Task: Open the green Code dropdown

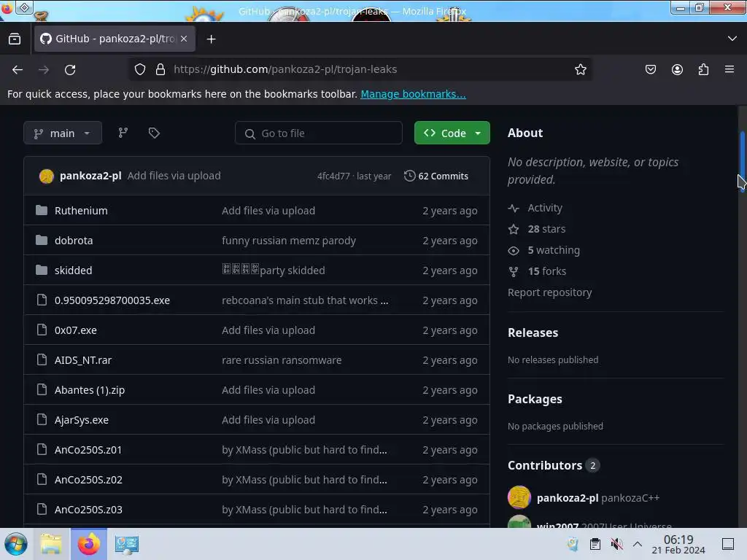Action: [x=452, y=133]
